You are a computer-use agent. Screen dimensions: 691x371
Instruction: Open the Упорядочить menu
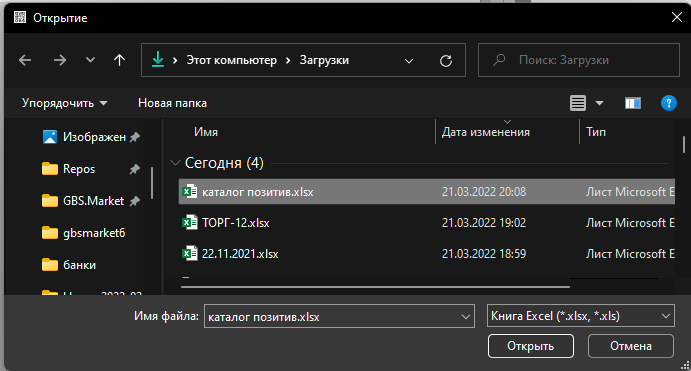[x=64, y=103]
